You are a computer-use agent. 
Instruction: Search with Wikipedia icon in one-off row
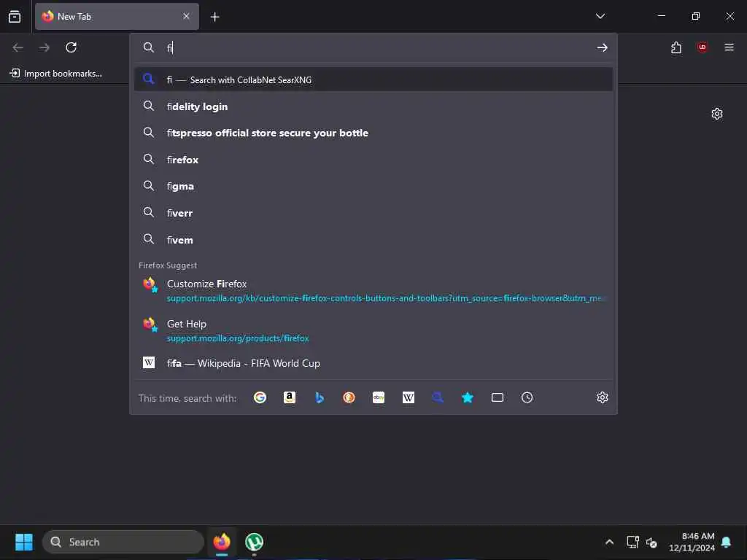(409, 397)
